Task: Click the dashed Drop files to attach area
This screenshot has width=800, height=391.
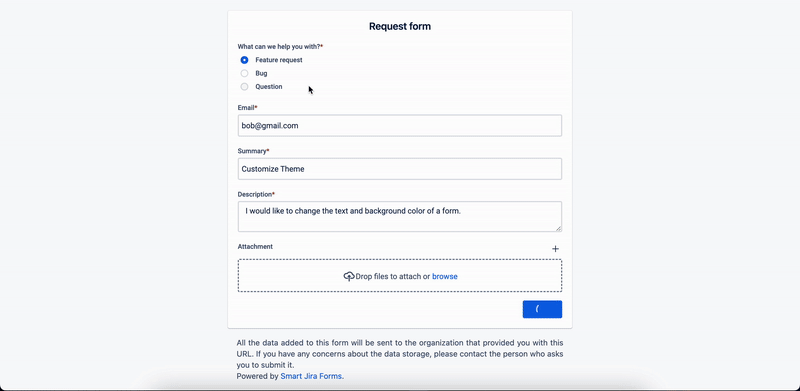Action: pos(399,276)
